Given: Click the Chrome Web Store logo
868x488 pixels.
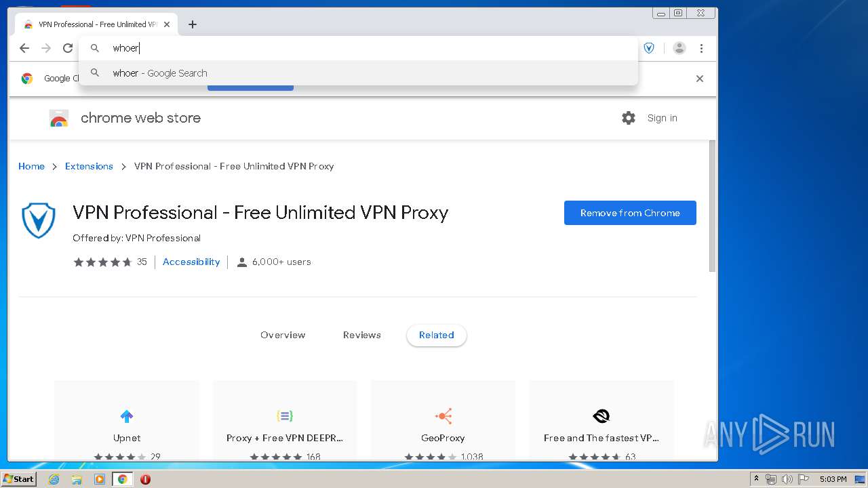Looking at the screenshot, I should click(59, 118).
